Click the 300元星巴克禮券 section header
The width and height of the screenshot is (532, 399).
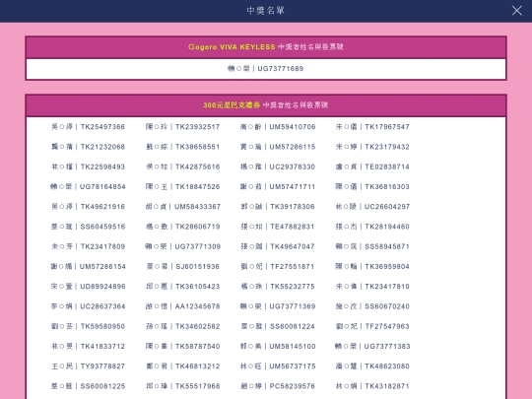tap(266, 105)
